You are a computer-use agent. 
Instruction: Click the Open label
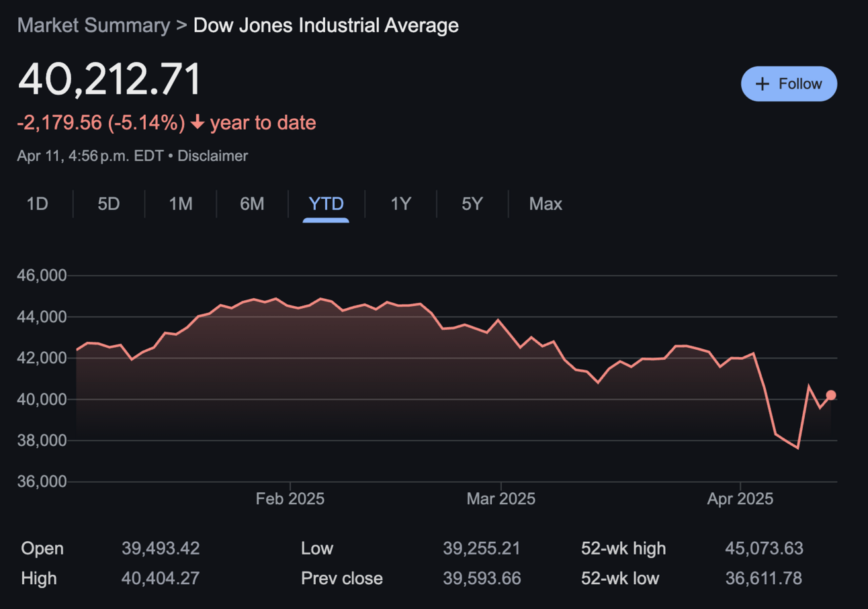[42, 549]
